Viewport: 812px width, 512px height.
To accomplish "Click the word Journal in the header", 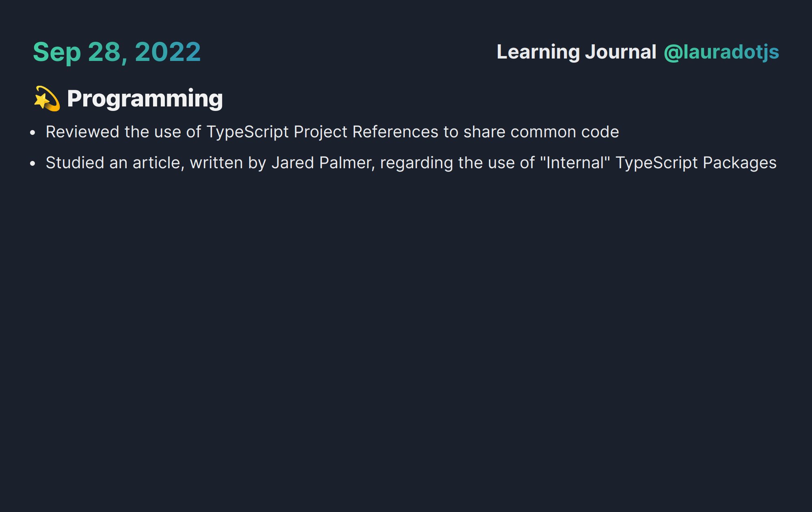I will (621, 52).
